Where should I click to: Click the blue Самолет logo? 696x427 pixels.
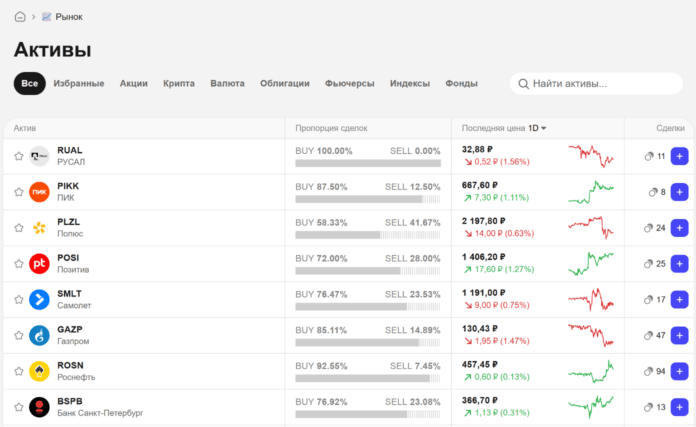39,300
